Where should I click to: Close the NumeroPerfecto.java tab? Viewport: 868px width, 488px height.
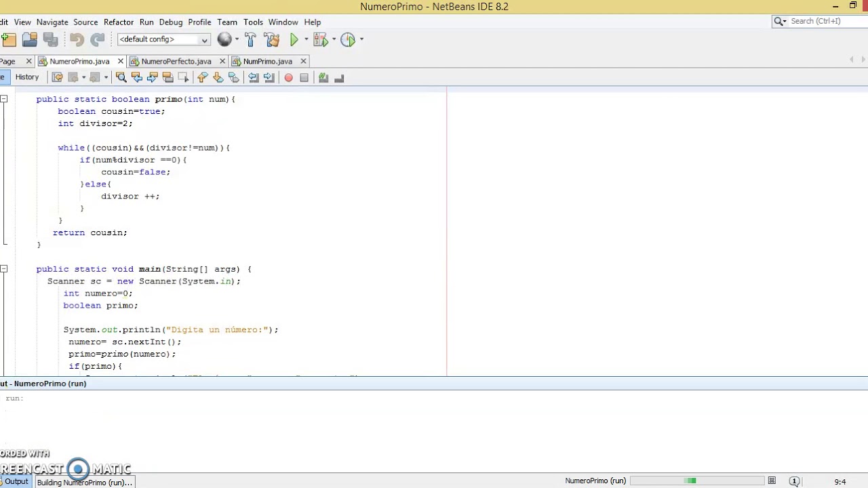click(x=222, y=61)
